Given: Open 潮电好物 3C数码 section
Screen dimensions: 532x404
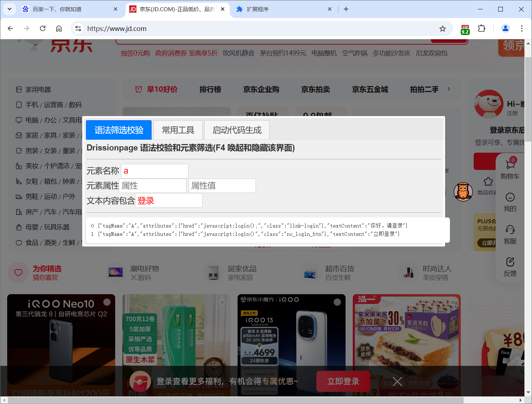Looking at the screenshot, I should [133, 273].
